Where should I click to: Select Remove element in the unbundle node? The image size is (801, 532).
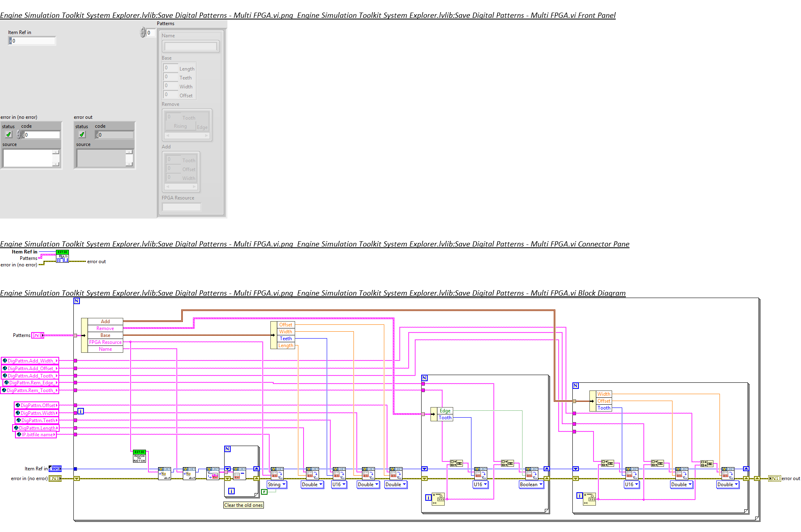coord(105,328)
